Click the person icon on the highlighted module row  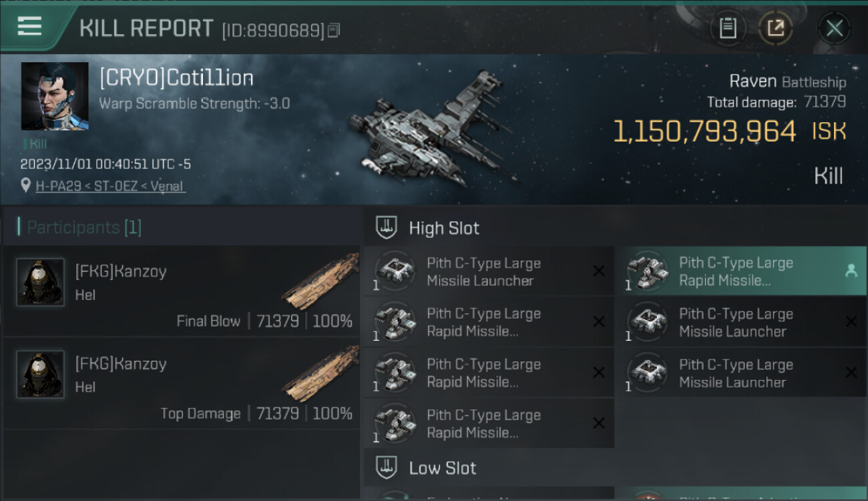coord(851,271)
